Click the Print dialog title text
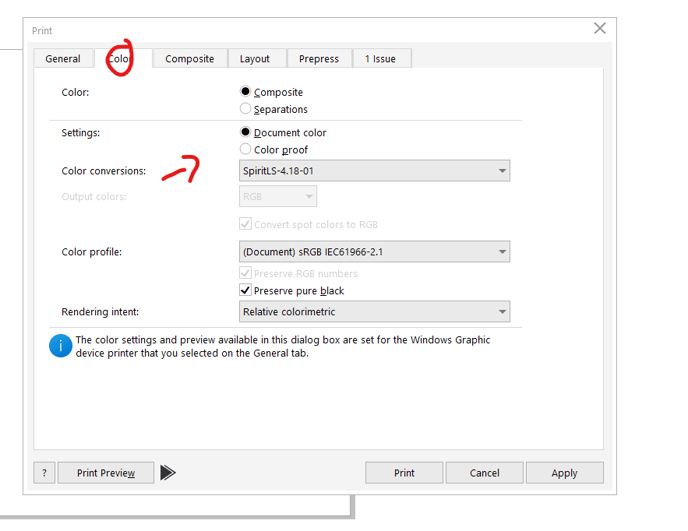 [x=42, y=31]
